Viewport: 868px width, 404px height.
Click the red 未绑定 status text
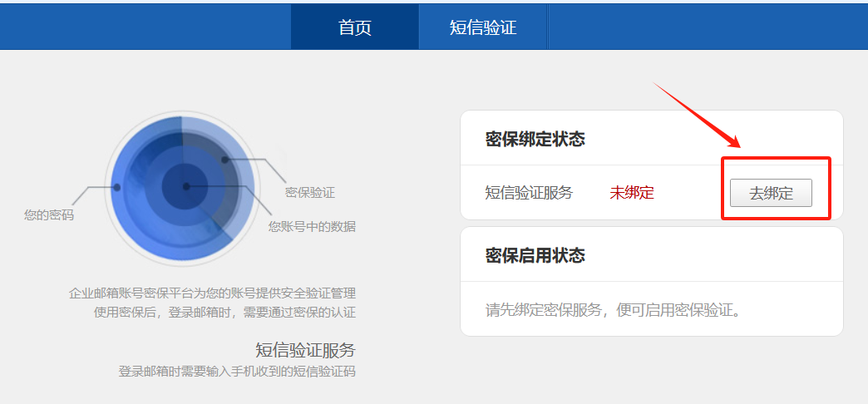[632, 193]
